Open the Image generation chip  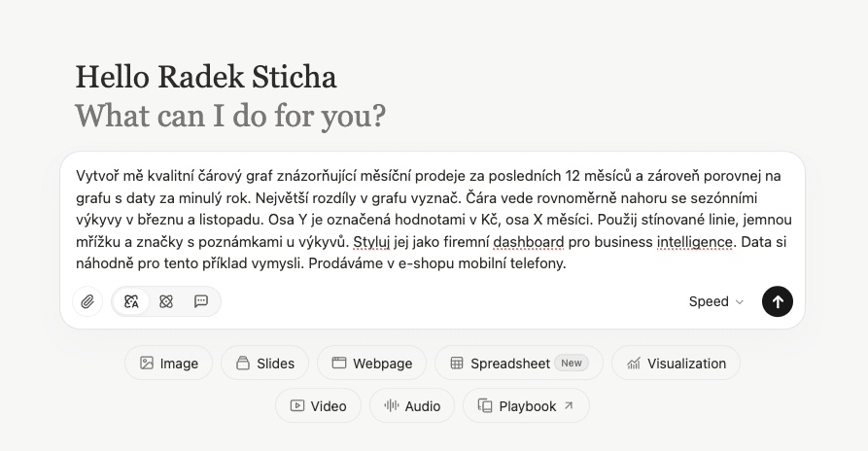(x=169, y=363)
